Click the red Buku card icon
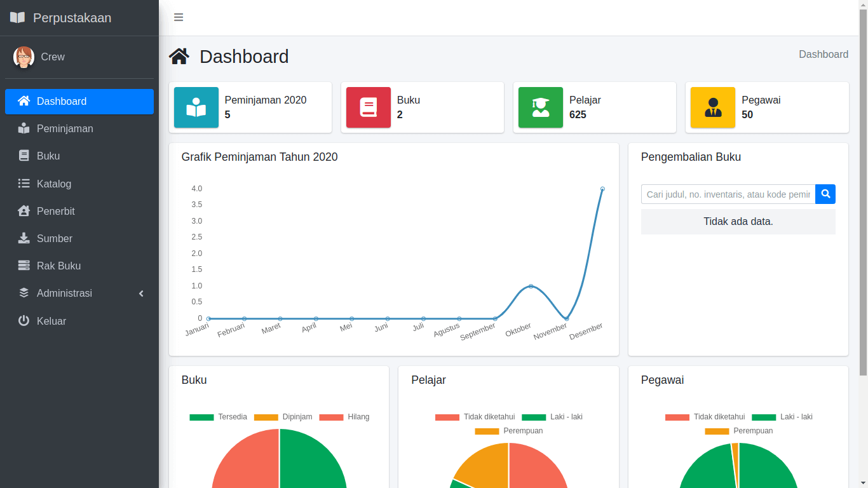 tap(369, 107)
